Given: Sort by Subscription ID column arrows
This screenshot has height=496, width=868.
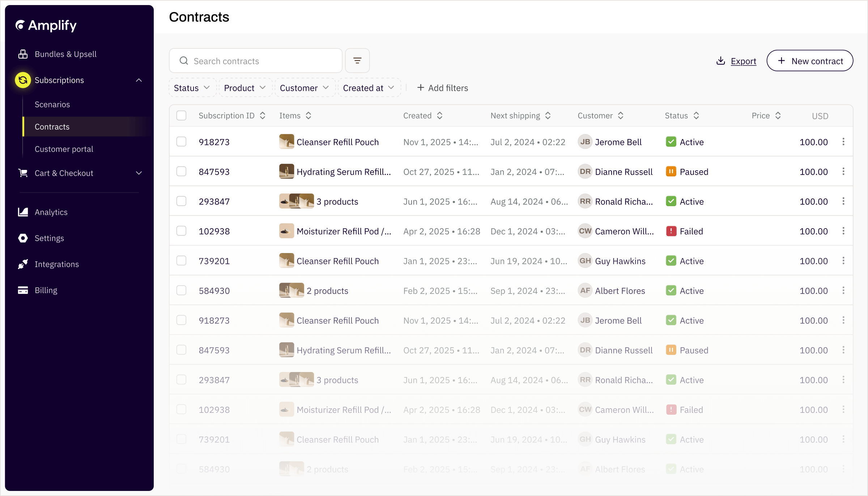Looking at the screenshot, I should coord(263,116).
